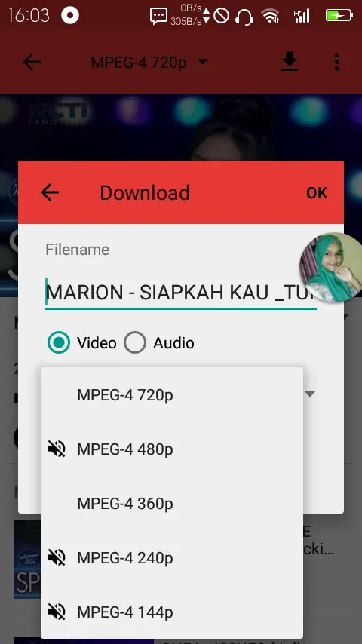Tap the dropdown arrow behind the quality list
This screenshot has height=644, width=362.
tap(310, 394)
